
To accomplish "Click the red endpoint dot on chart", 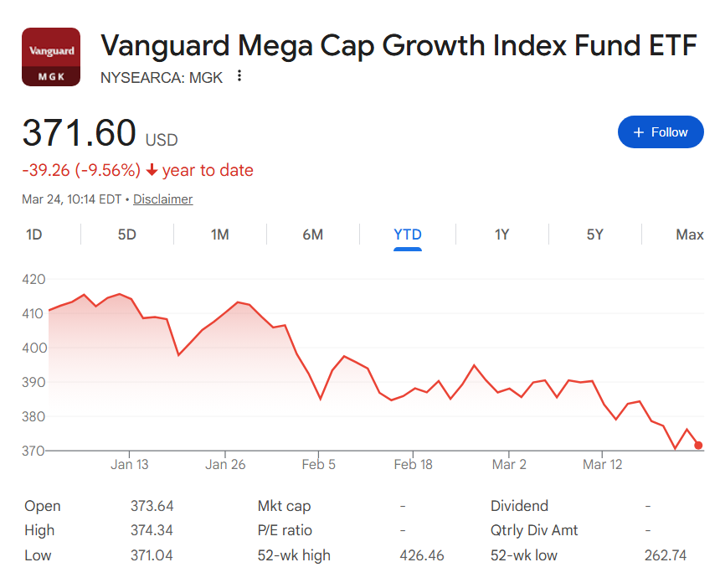I will tap(698, 446).
